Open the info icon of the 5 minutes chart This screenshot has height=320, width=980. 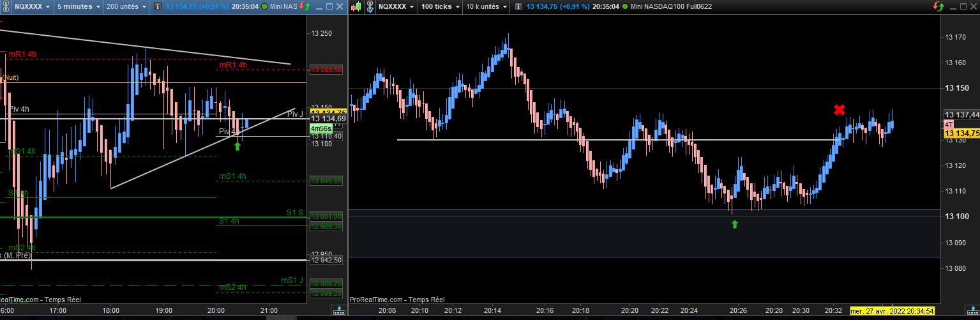coord(157,6)
